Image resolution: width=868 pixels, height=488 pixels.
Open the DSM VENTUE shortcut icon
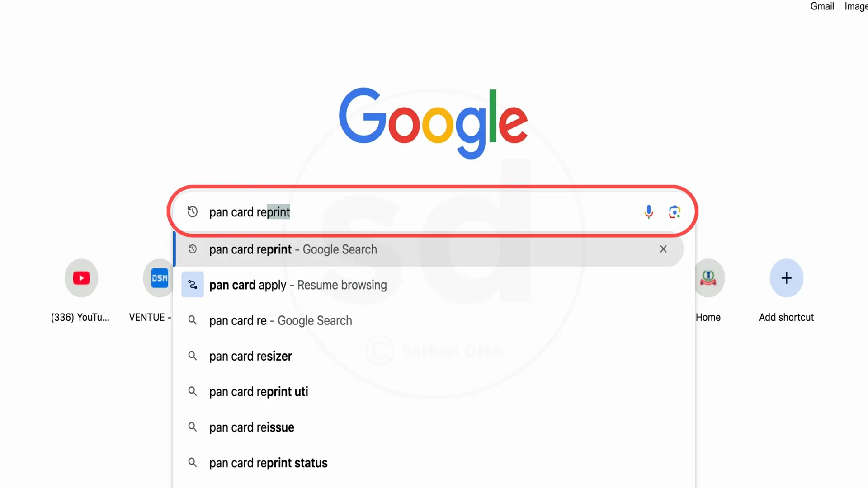click(x=159, y=278)
